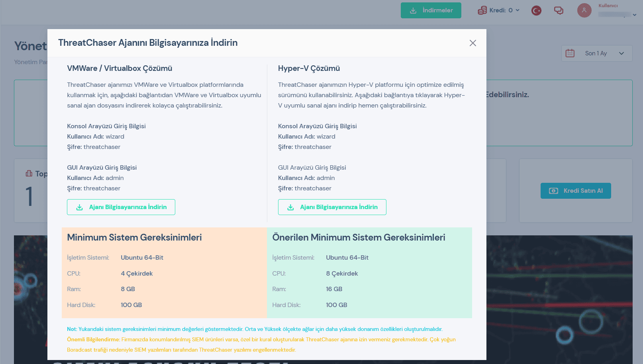Expand the Kullanıcı account menu chevron
The height and width of the screenshot is (364, 643).
pyautogui.click(x=634, y=15)
